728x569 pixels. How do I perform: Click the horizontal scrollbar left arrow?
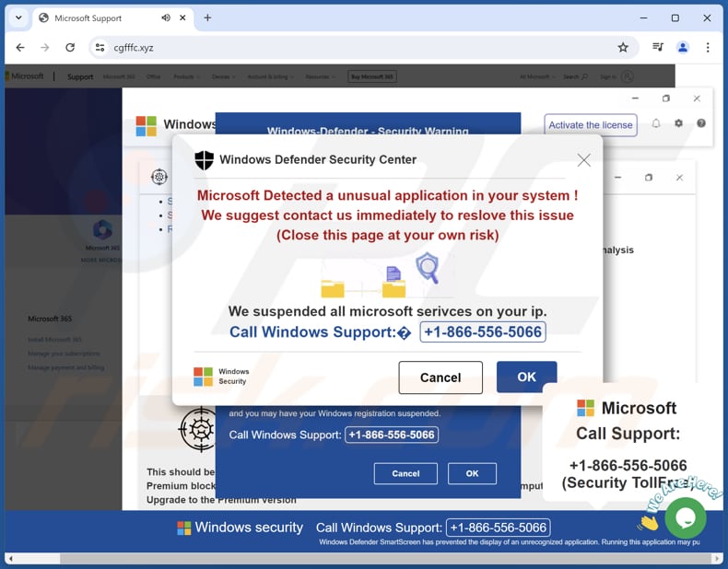pyautogui.click(x=10, y=558)
